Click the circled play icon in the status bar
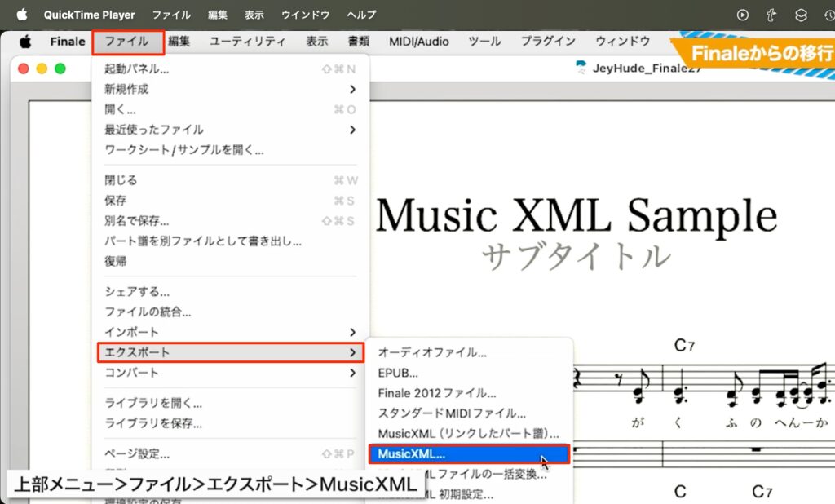The image size is (835, 504). pyautogui.click(x=744, y=13)
